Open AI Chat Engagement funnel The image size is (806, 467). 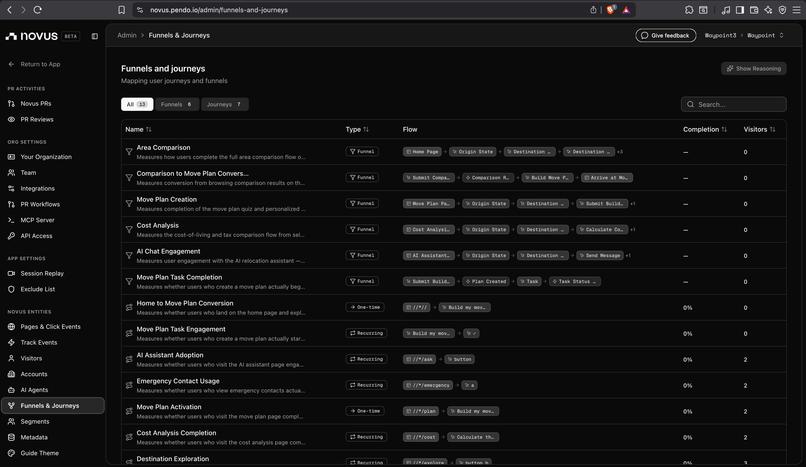[453, 256]
